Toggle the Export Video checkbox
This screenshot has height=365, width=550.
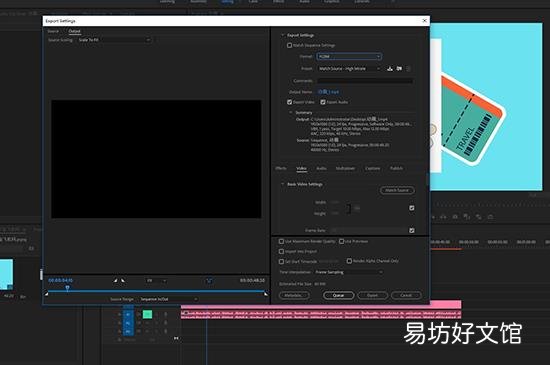(289, 102)
